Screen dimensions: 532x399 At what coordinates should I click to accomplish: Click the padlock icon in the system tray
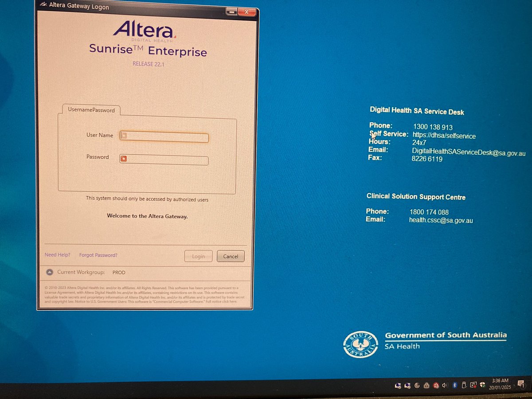426,386
